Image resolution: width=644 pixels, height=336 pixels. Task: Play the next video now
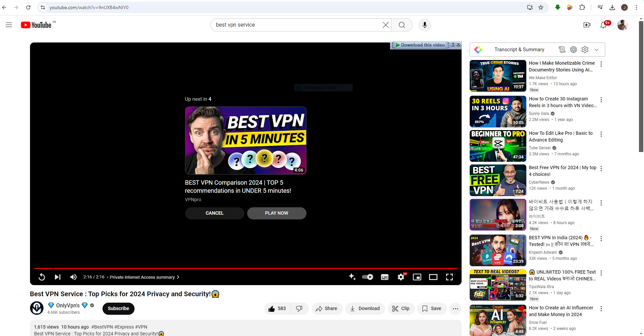point(276,213)
